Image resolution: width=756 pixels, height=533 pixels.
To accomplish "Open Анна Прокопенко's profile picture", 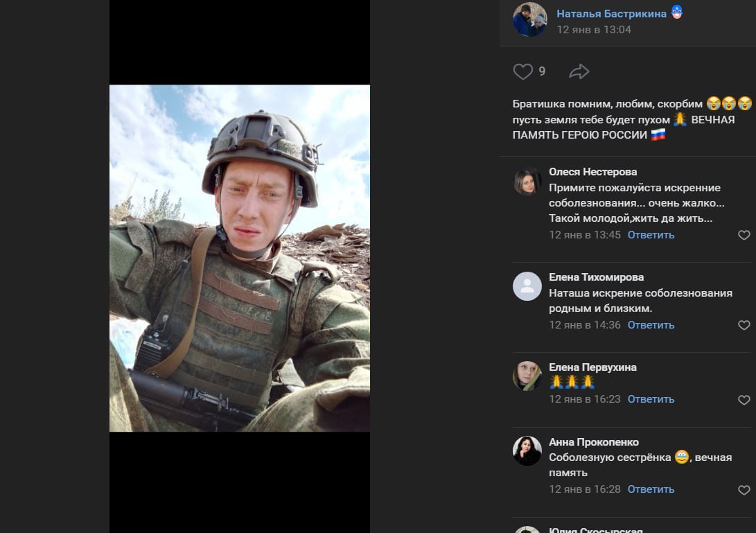I will (x=527, y=451).
